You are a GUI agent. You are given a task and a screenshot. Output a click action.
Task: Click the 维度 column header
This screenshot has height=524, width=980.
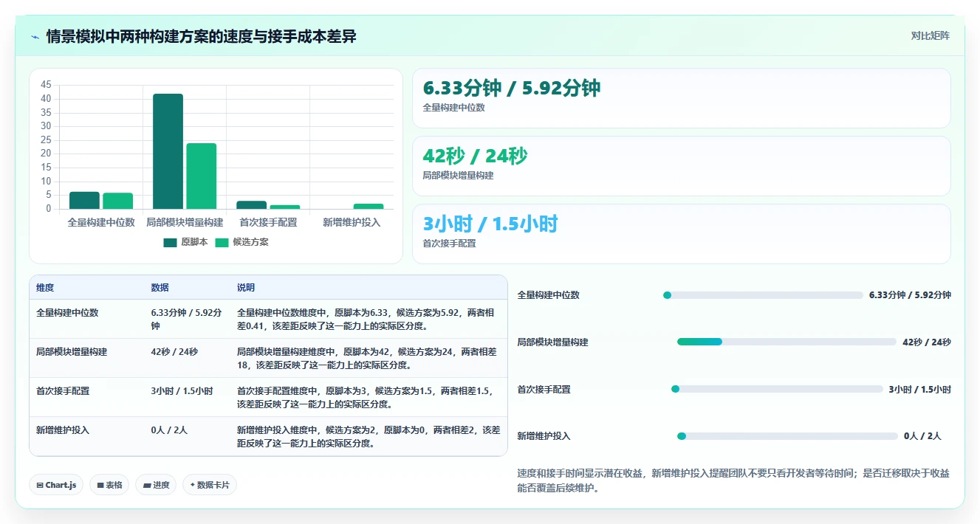45,287
